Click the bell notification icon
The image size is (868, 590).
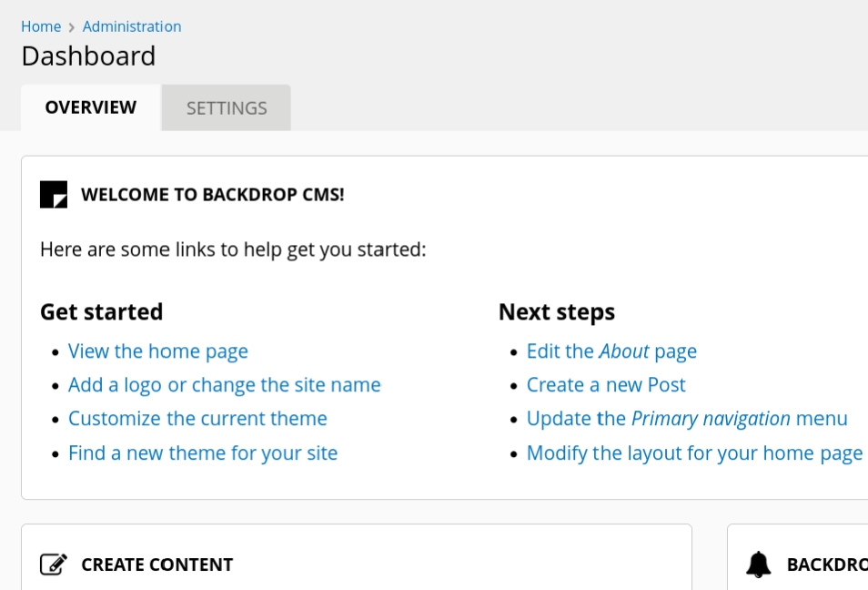pos(759,565)
